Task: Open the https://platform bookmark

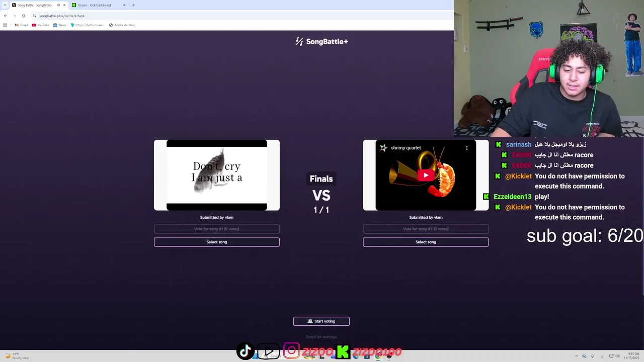Action: tap(88, 25)
